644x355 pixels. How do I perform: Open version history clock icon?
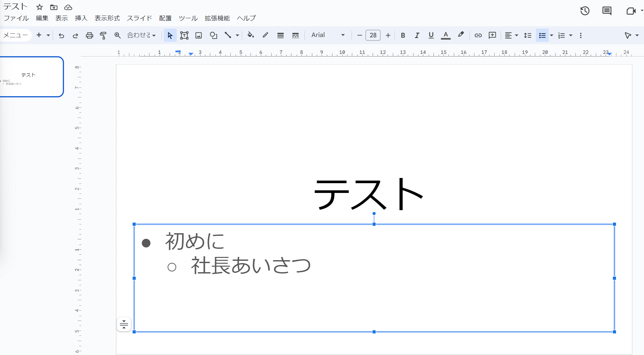585,11
